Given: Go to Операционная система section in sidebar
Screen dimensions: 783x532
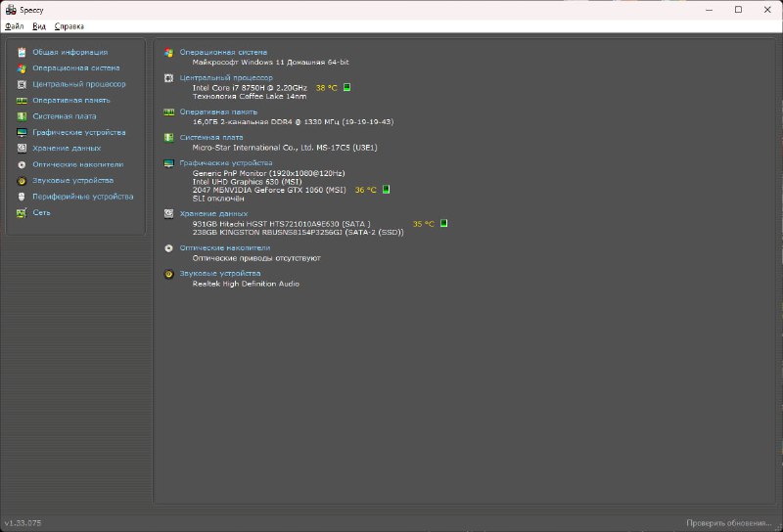Looking at the screenshot, I should [x=76, y=67].
